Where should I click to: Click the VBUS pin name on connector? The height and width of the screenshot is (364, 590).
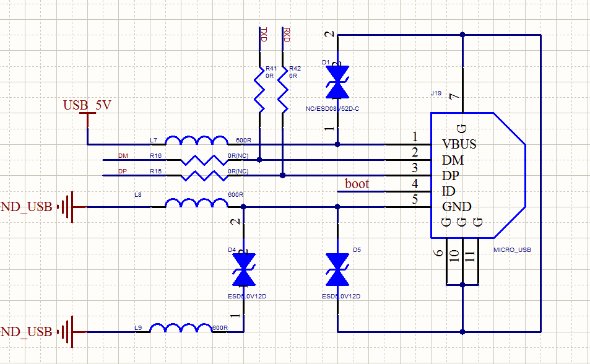coord(459,144)
